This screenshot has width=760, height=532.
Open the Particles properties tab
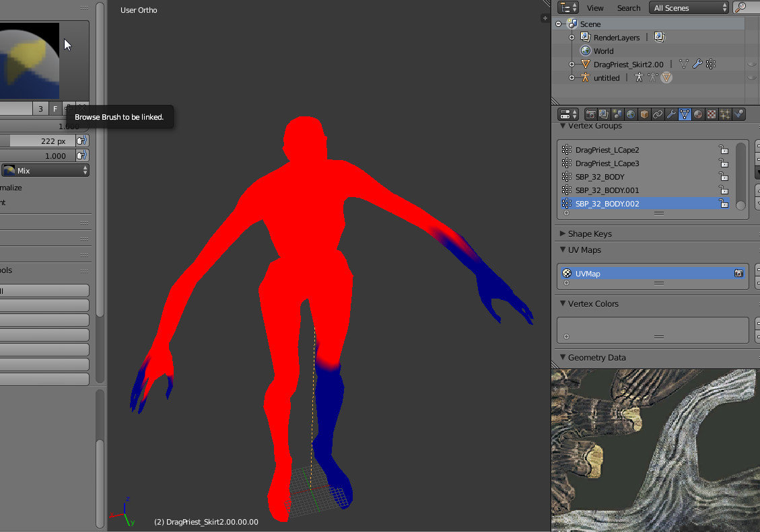724,114
